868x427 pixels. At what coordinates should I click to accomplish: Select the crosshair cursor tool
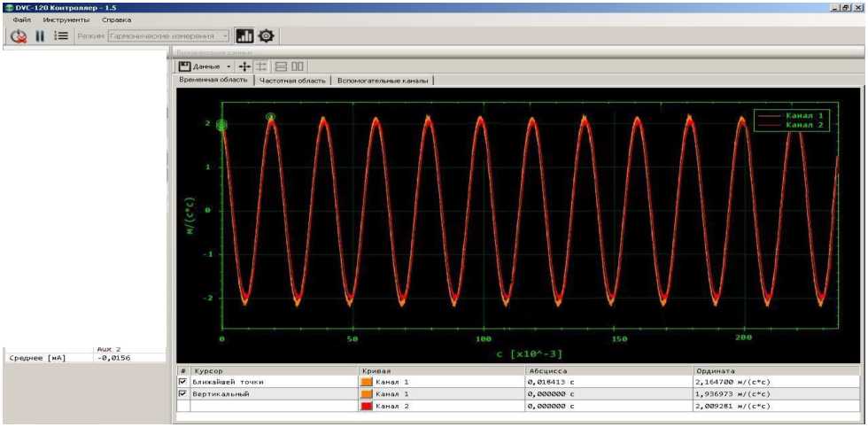coord(244,66)
